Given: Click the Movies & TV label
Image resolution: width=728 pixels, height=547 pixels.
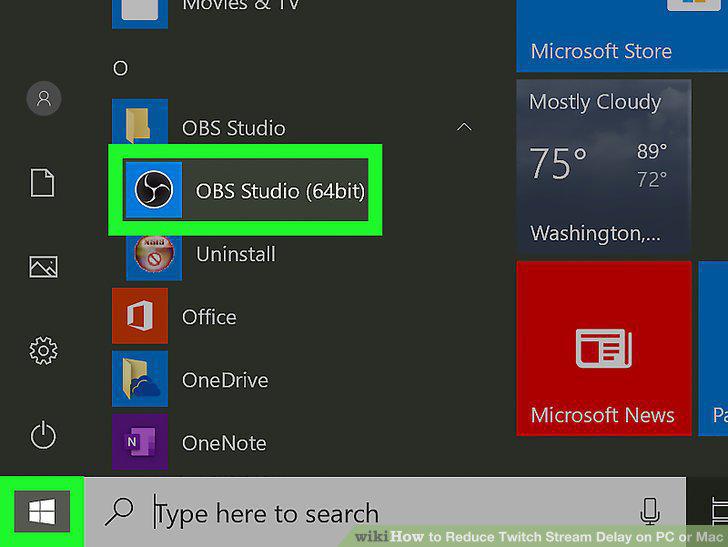Looking at the screenshot, I should click(x=241, y=6).
